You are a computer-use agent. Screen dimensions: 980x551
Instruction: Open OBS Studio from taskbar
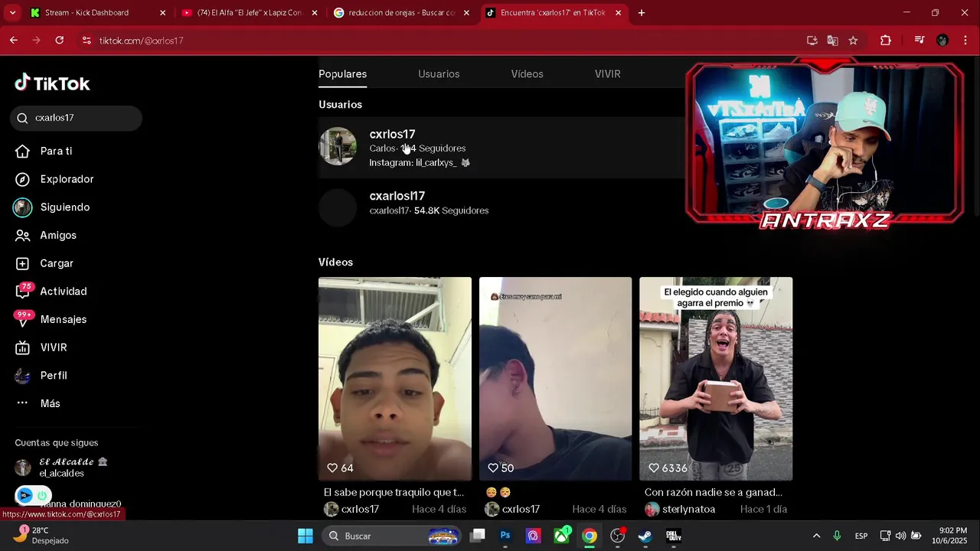(617, 536)
